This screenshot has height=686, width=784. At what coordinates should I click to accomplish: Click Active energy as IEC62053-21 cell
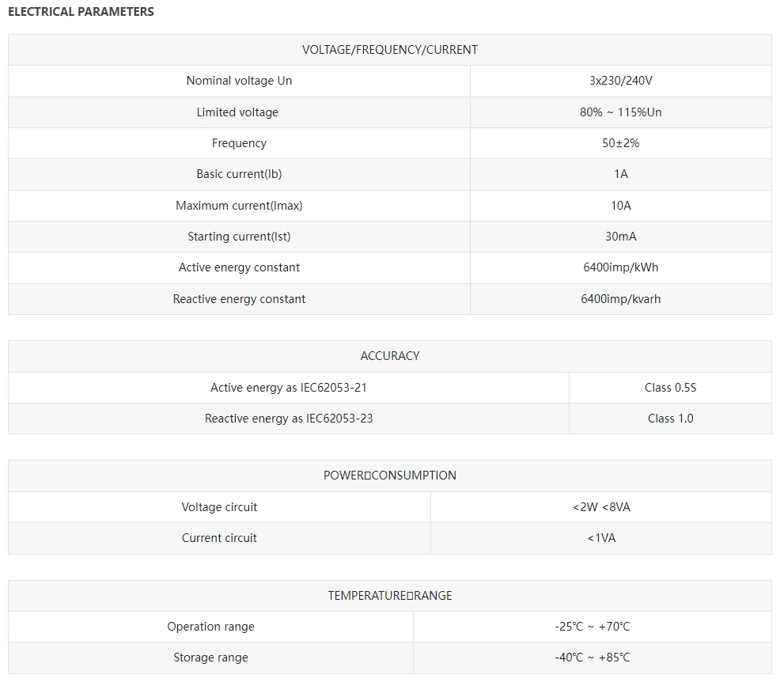point(289,388)
